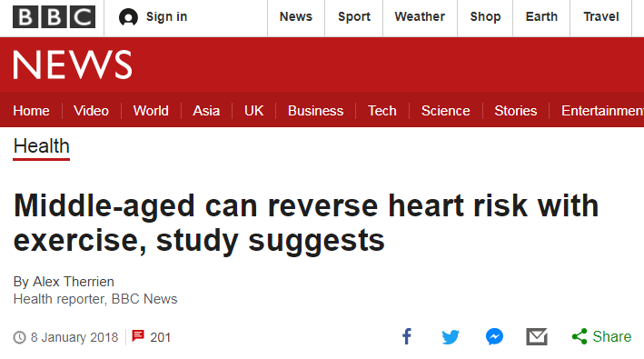Viewport: 644px width, 359px height.
Task: Select the Tech news tab
Action: [x=382, y=111]
